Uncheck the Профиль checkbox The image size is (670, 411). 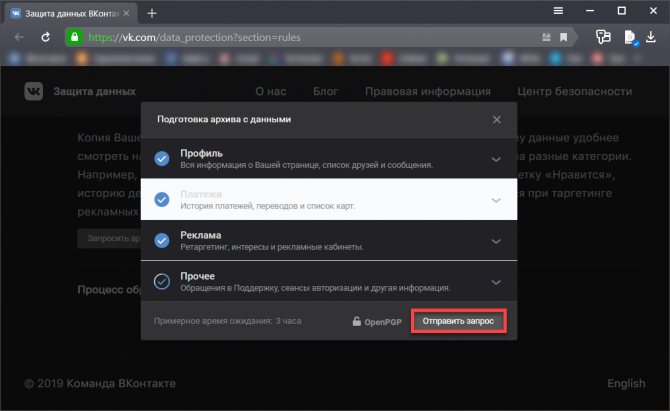tap(162, 159)
